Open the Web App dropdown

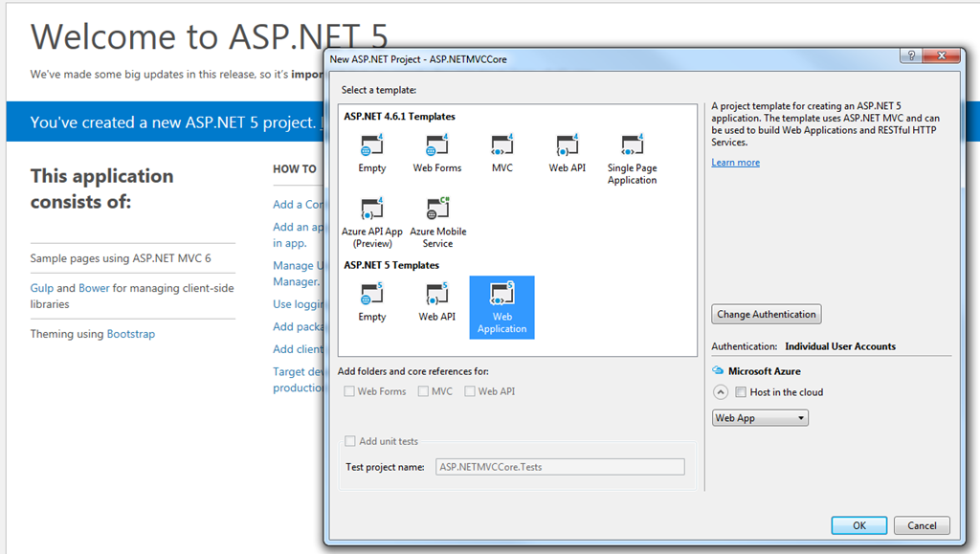click(760, 418)
